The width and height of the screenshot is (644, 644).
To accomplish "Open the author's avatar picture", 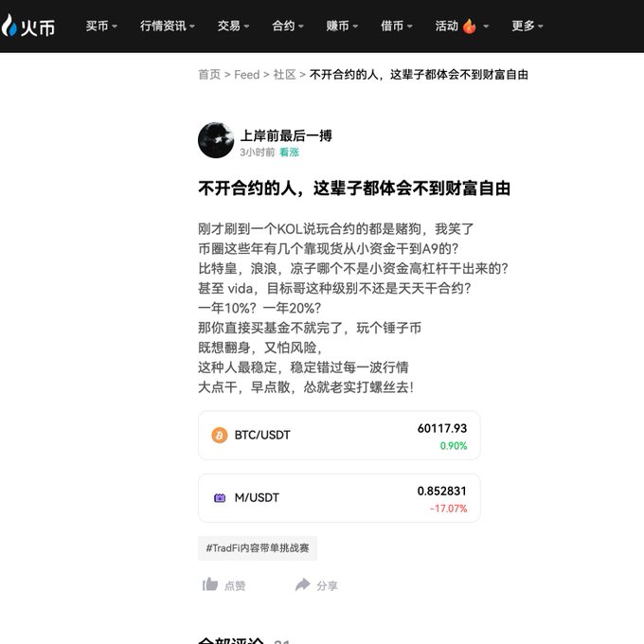I will [216, 140].
